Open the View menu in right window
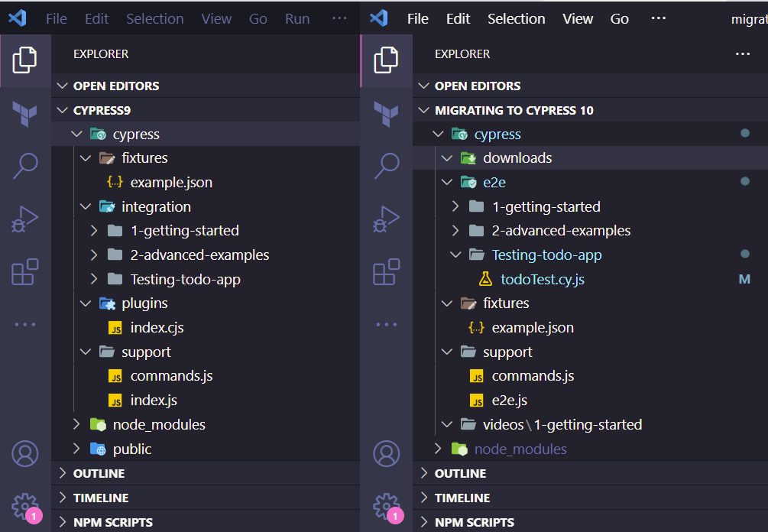The height and width of the screenshot is (532, 768). (x=578, y=19)
